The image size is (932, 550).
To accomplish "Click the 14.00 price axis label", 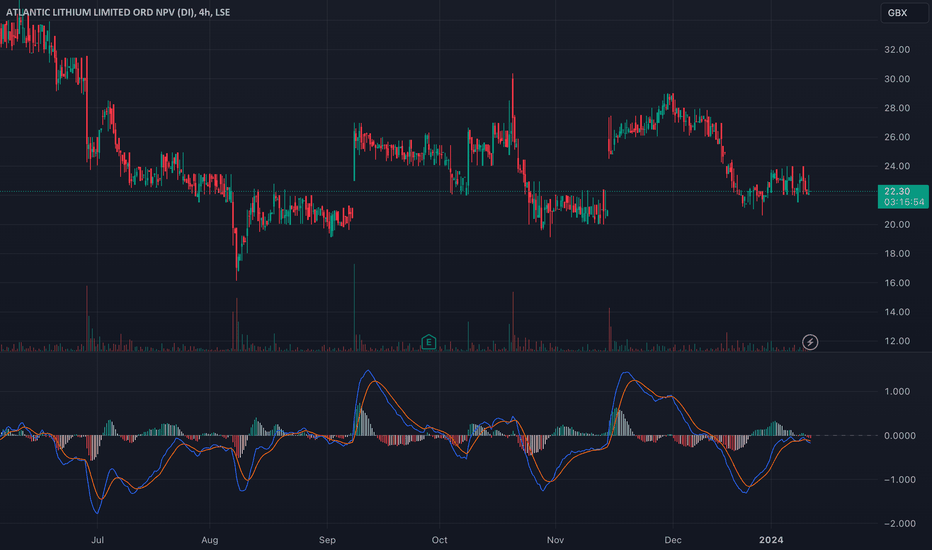I will point(897,312).
